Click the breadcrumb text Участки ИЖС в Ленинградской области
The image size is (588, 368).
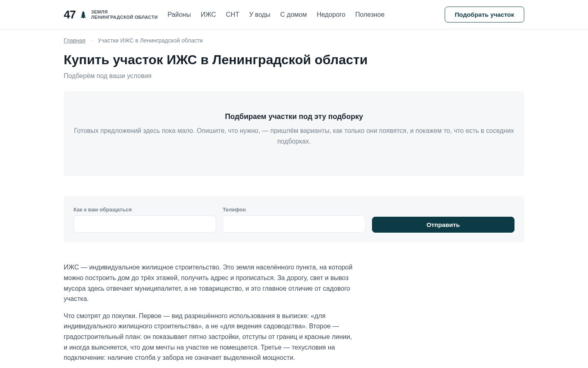(150, 40)
